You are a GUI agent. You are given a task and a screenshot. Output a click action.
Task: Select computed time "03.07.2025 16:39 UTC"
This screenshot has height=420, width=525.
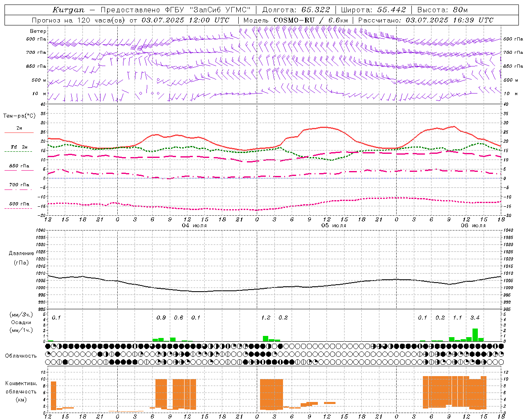pyautogui.click(x=450, y=20)
